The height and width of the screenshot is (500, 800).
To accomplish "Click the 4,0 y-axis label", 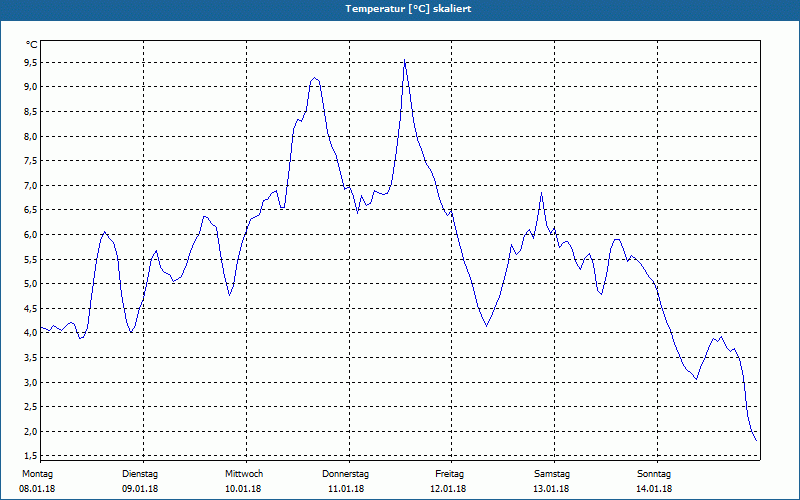I will (x=31, y=333).
